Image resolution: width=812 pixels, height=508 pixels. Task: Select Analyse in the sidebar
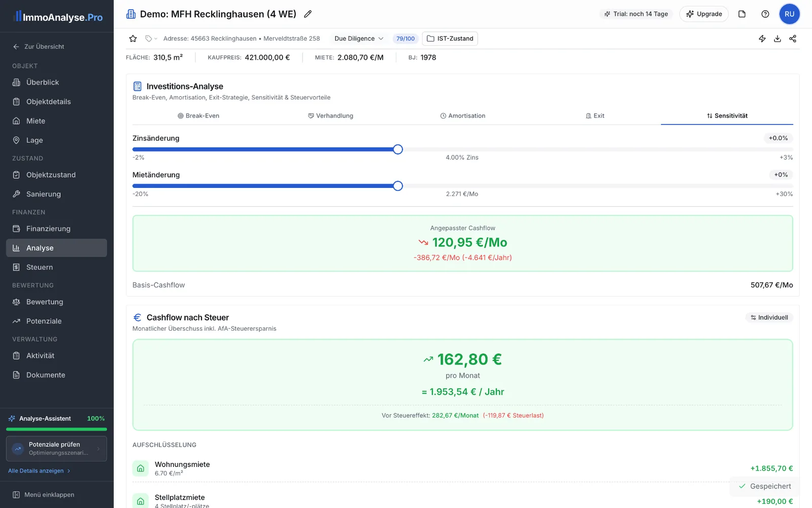[x=56, y=248]
